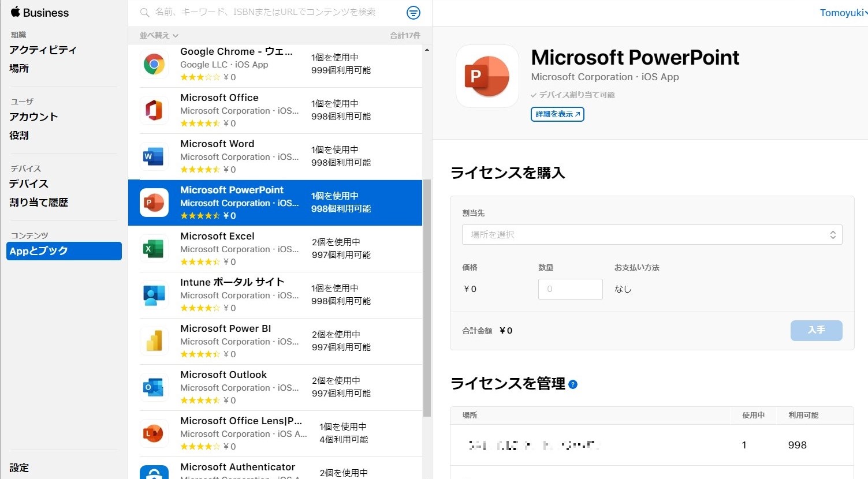Open the 場所を選択 location dropdown
Viewport: 868px width, 479px height.
[652, 234]
